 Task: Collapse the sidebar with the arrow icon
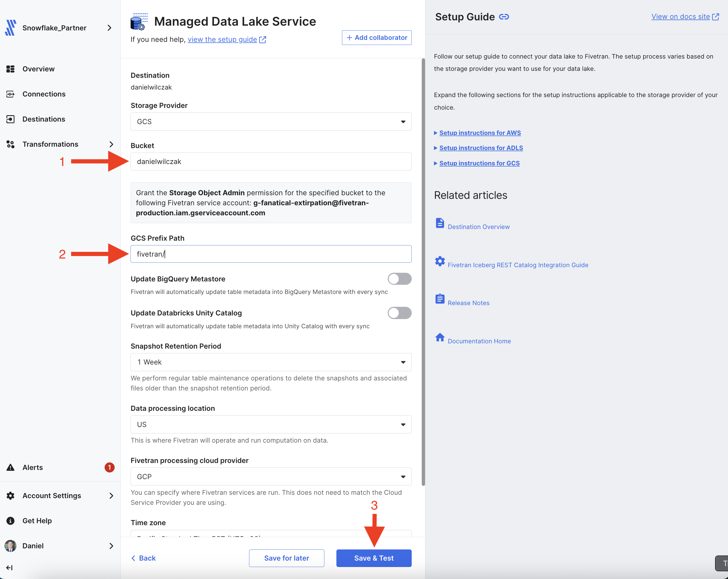click(x=9, y=568)
